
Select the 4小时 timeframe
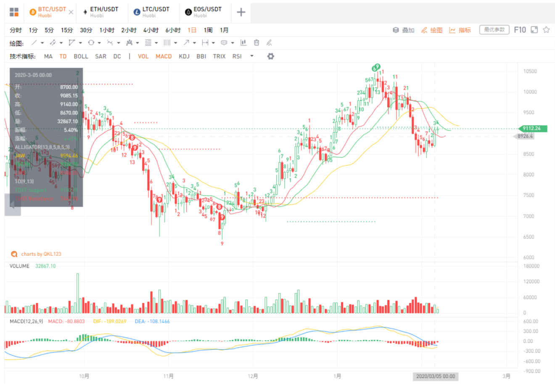[x=151, y=30]
